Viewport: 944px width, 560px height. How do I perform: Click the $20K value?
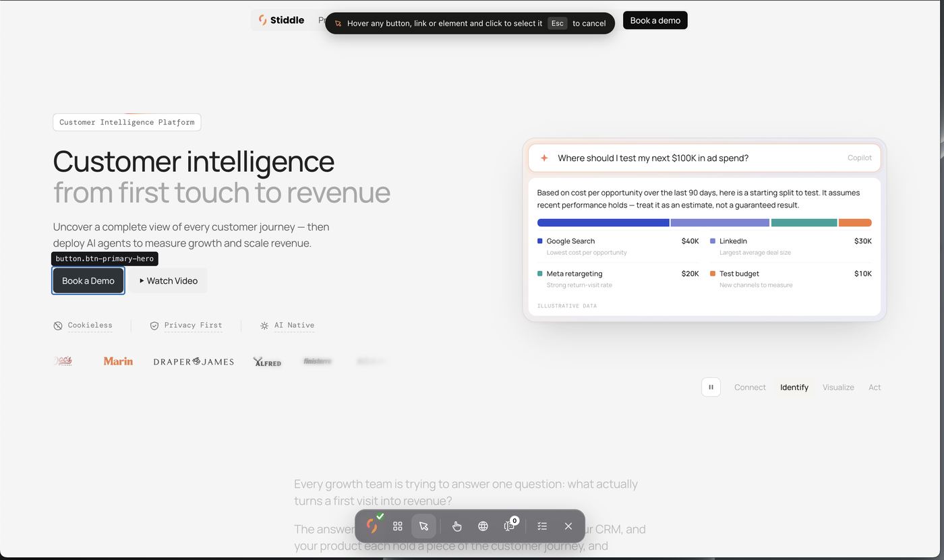point(690,274)
